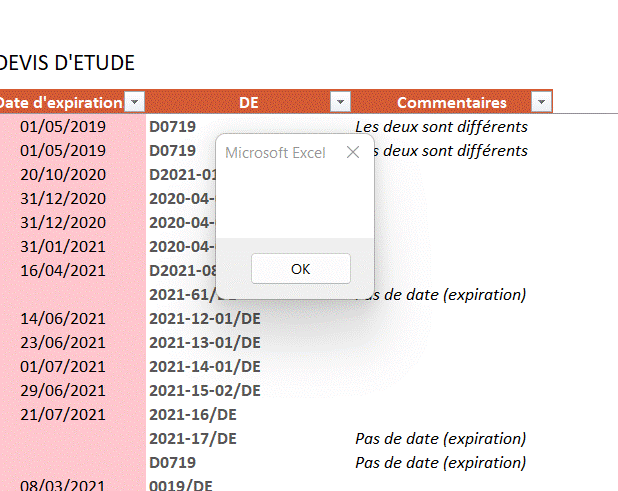Close the Microsoft Excel message box
The height and width of the screenshot is (491, 618).
[x=352, y=153]
